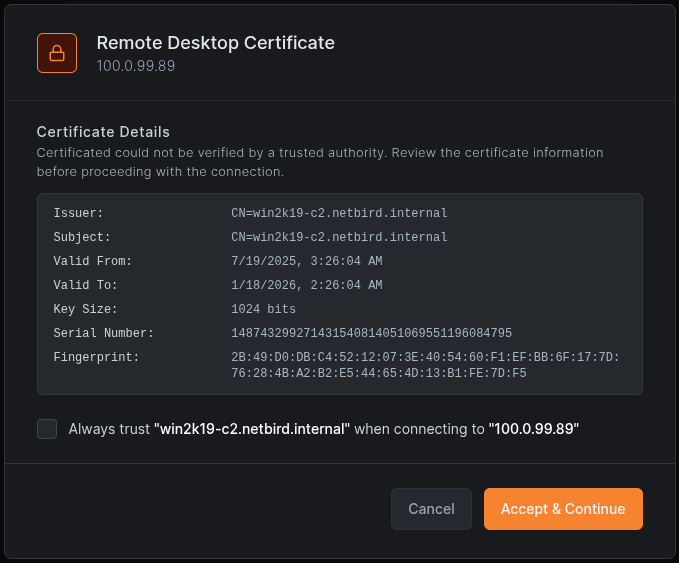Click the Certificate Details heading

coord(103,132)
